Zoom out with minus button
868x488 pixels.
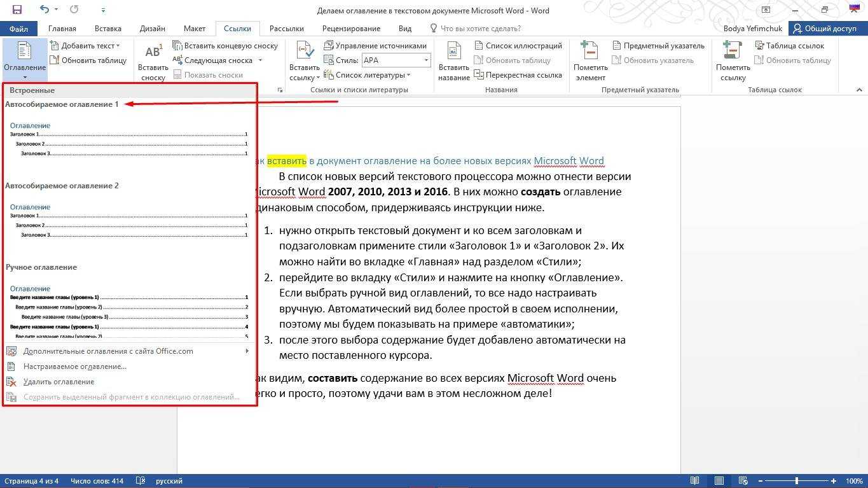760,481
